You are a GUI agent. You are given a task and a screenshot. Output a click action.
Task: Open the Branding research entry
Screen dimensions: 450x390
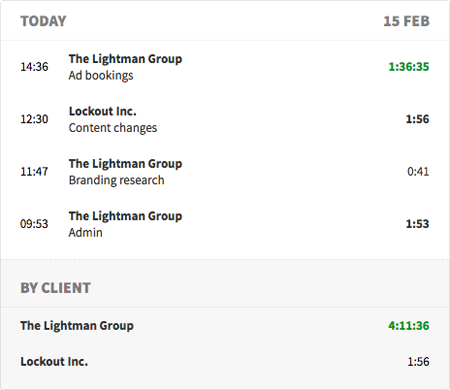[225, 172]
